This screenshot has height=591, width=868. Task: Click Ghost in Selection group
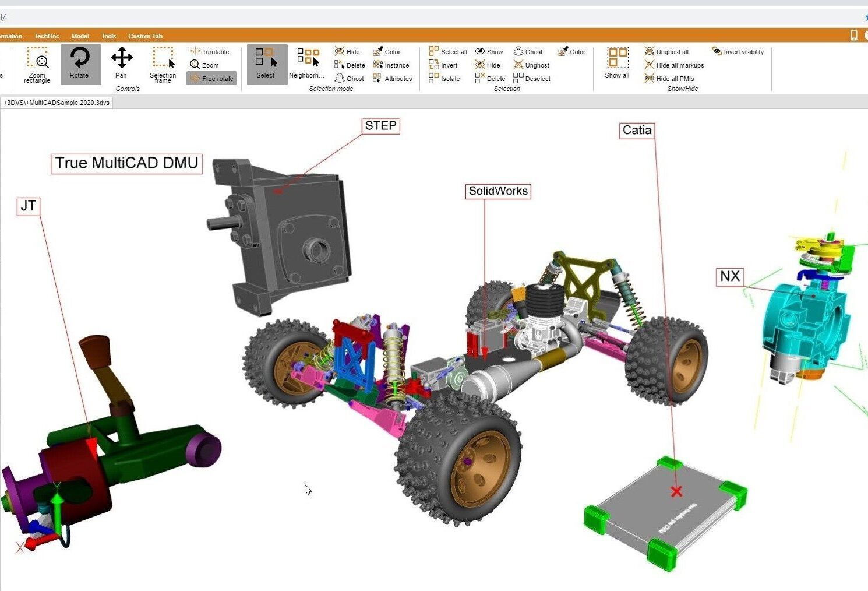tap(528, 52)
